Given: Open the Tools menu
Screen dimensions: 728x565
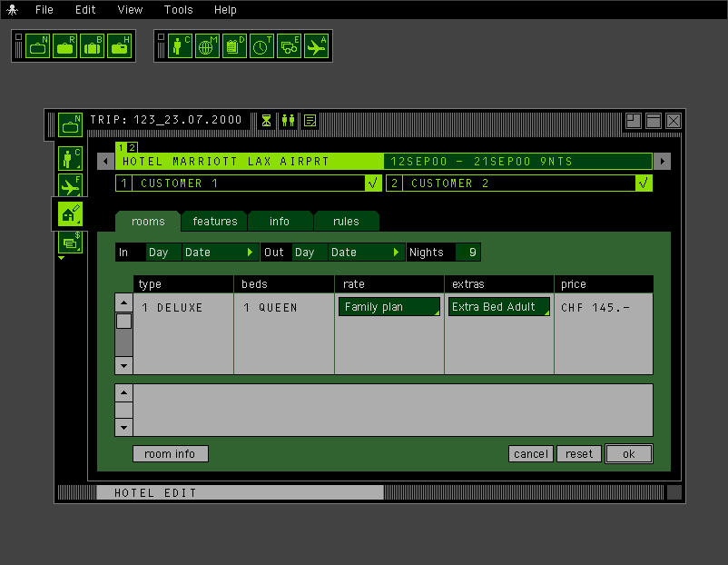Looking at the screenshot, I should point(179,10).
